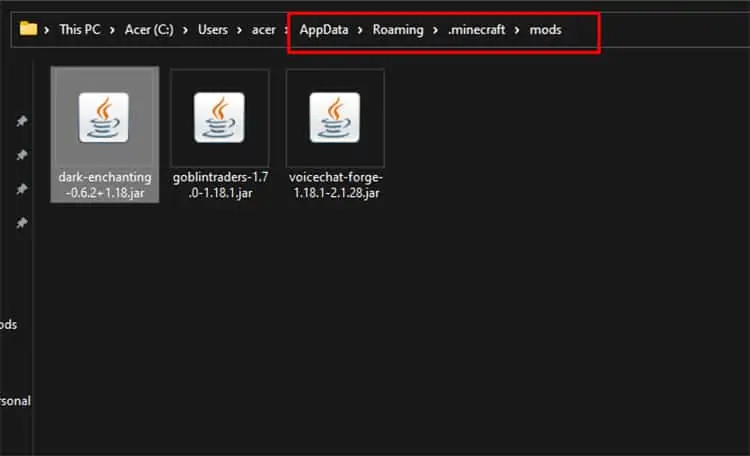
Task: Click the third pin icon in sidebar
Action: (22, 189)
